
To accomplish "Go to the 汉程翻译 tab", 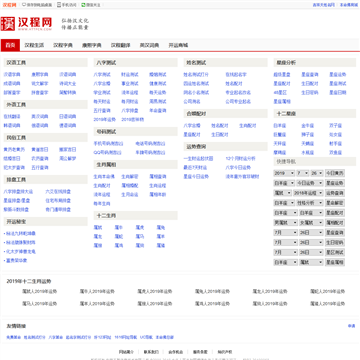I will click(x=120, y=45).
